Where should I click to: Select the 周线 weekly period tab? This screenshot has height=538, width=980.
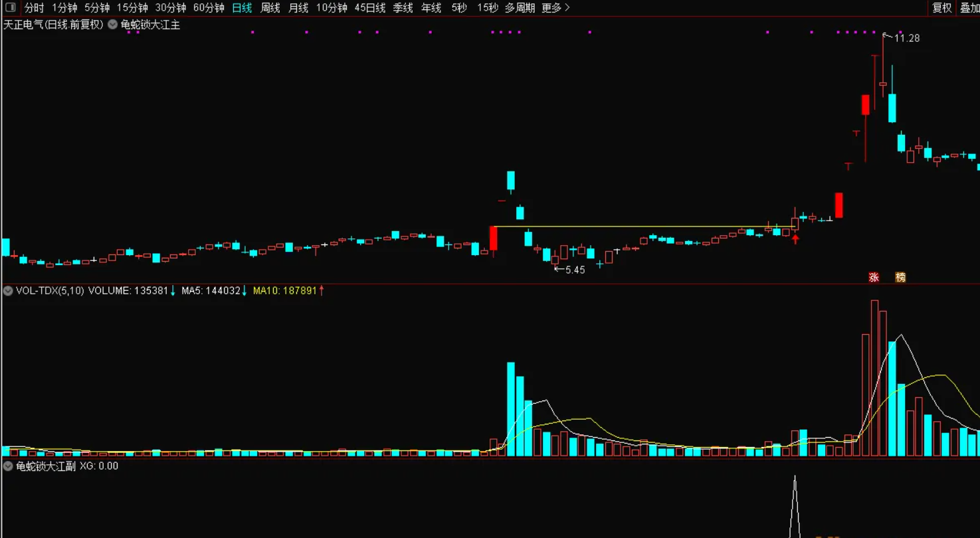click(270, 8)
